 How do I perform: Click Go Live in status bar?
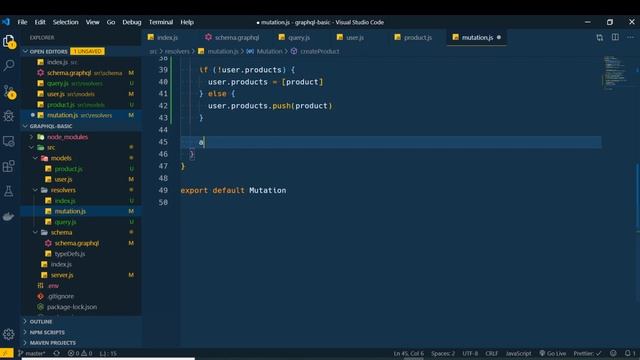553,353
